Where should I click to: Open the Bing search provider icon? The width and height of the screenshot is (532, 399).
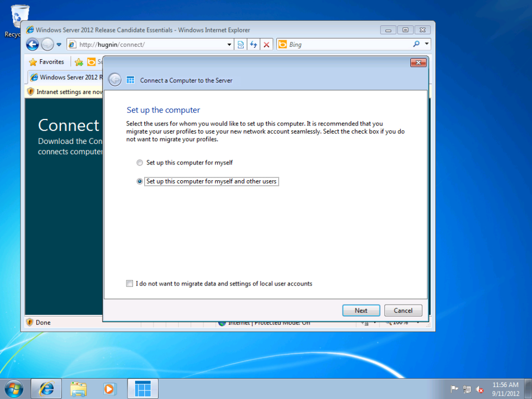[282, 44]
